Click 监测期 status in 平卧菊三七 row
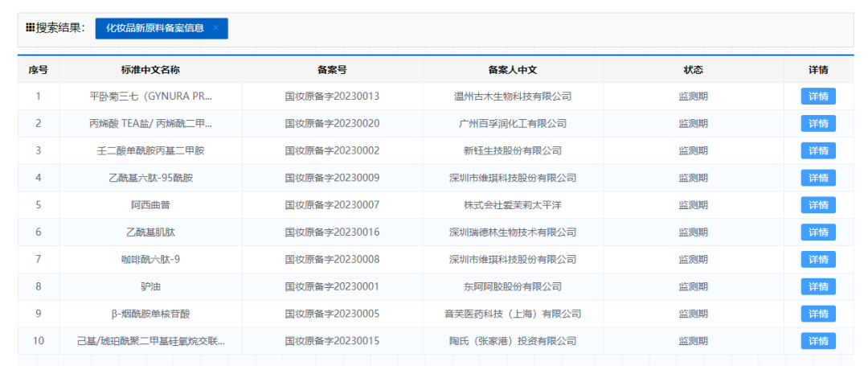Viewport: 868px width, 366px height. coord(693,97)
